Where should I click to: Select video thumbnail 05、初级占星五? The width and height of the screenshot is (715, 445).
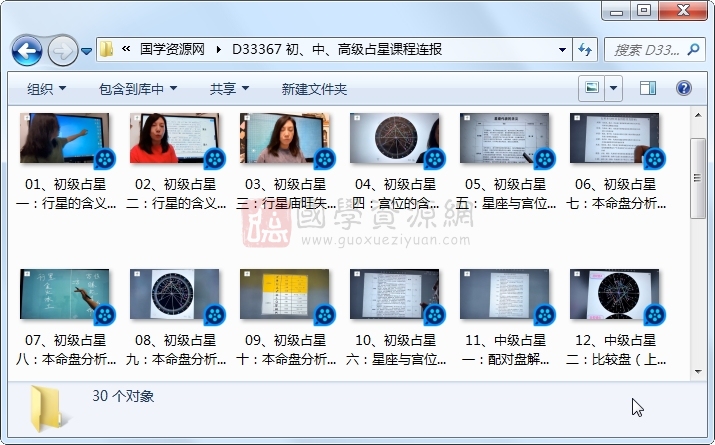504,139
